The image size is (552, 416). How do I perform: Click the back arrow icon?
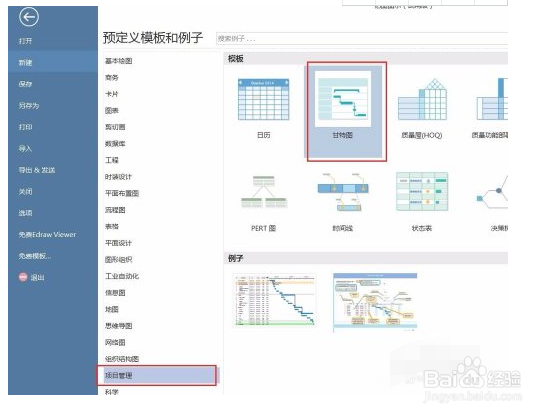point(29,17)
